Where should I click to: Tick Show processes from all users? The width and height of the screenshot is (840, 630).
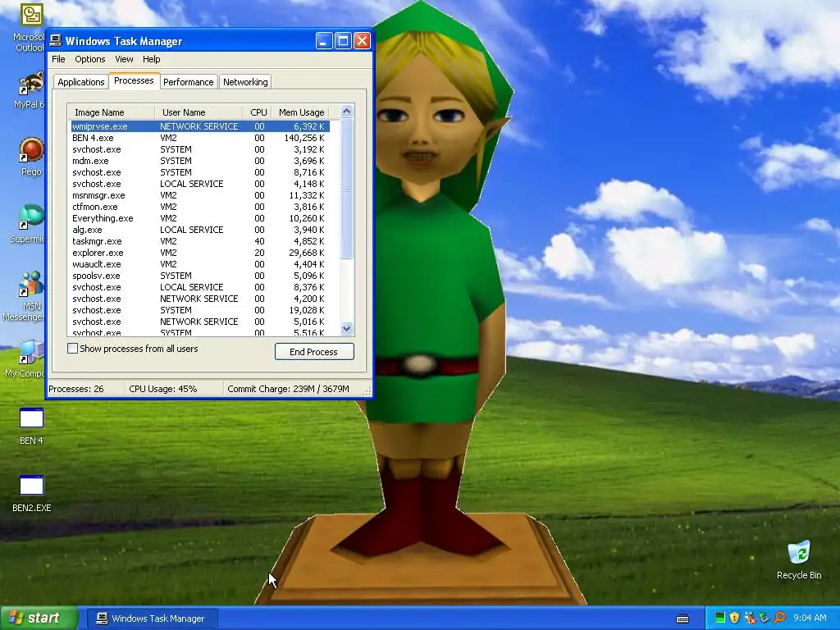click(x=72, y=348)
